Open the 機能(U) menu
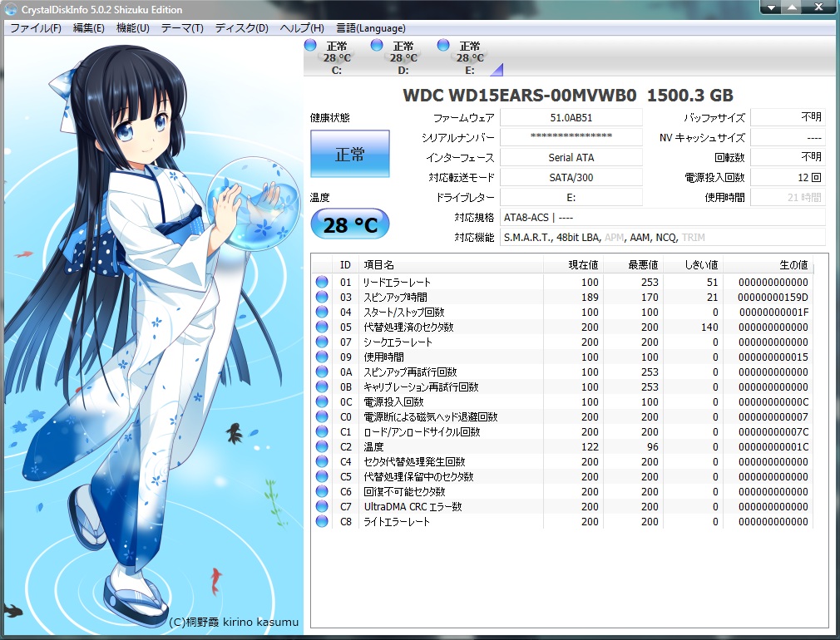This screenshot has width=840, height=640. pos(132,28)
